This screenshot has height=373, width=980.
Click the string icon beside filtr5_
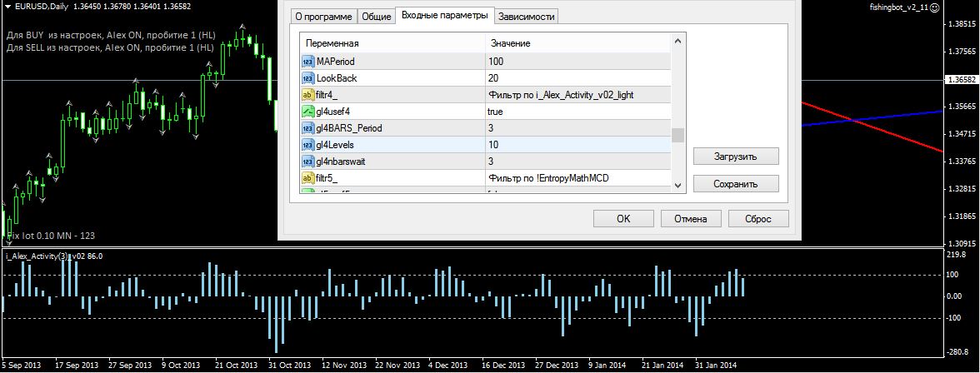coord(307,178)
